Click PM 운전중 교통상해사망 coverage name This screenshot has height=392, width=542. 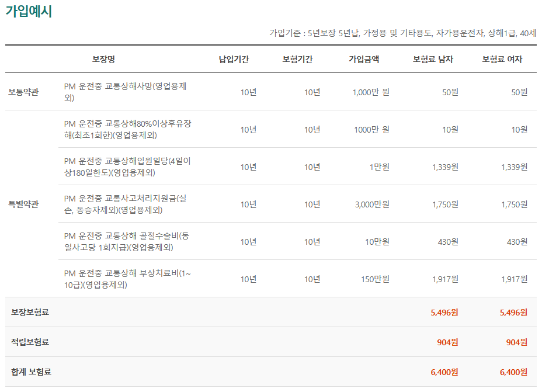click(x=125, y=92)
